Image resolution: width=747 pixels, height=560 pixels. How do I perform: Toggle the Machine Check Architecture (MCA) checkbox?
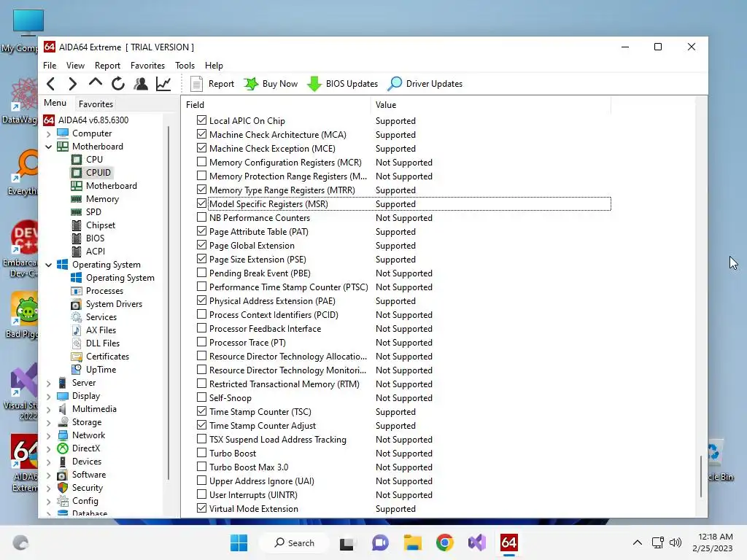(201, 134)
